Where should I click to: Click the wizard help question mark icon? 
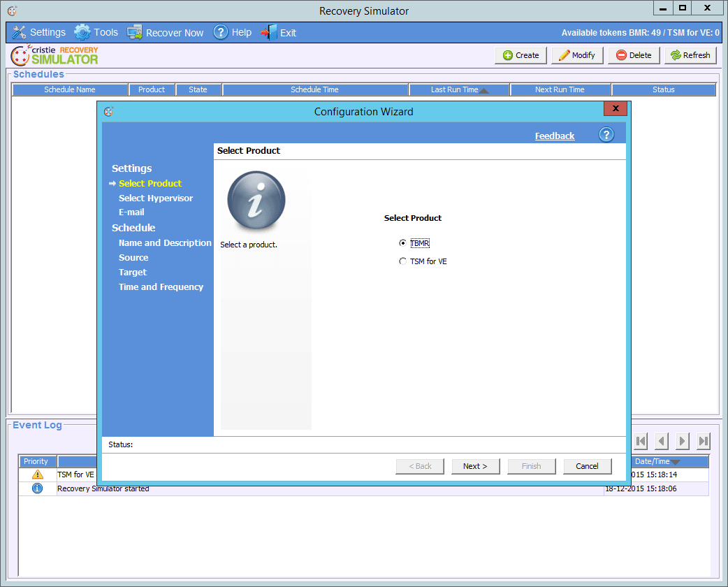606,135
